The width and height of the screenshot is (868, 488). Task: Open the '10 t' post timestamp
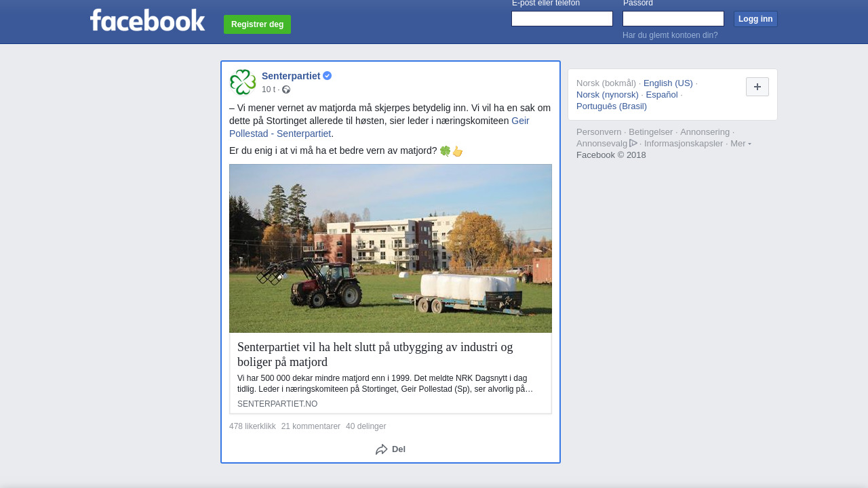pos(269,89)
